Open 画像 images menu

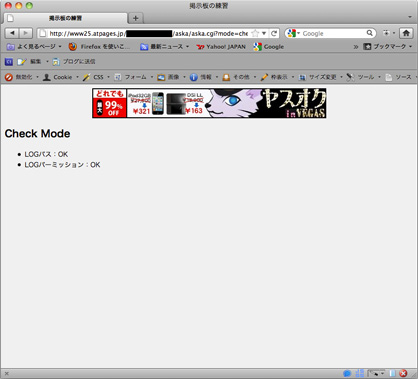(171, 77)
